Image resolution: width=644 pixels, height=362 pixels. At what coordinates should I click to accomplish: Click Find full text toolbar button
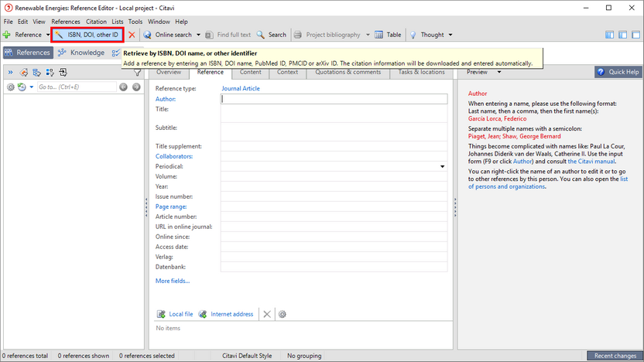tap(228, 35)
